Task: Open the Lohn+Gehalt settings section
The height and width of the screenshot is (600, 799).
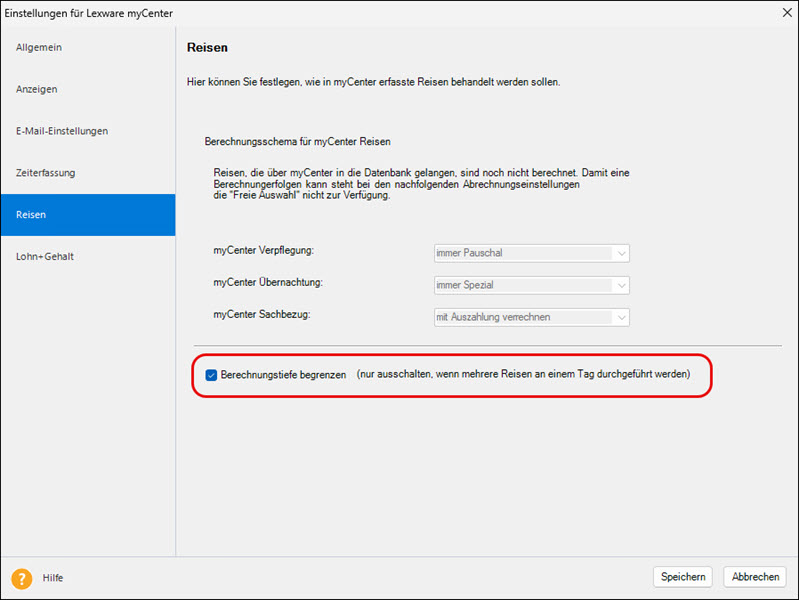Action: point(45,257)
